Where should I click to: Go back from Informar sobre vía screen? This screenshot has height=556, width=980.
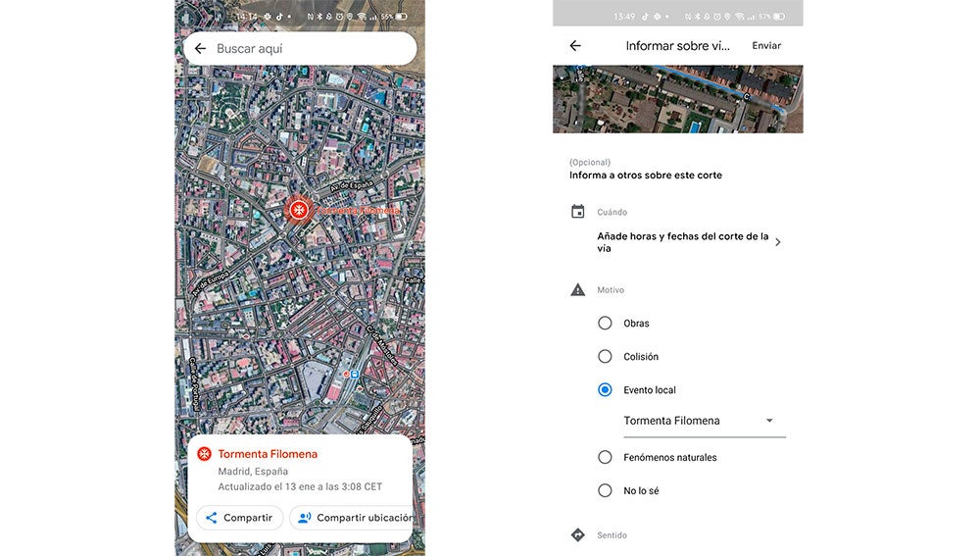tap(575, 46)
